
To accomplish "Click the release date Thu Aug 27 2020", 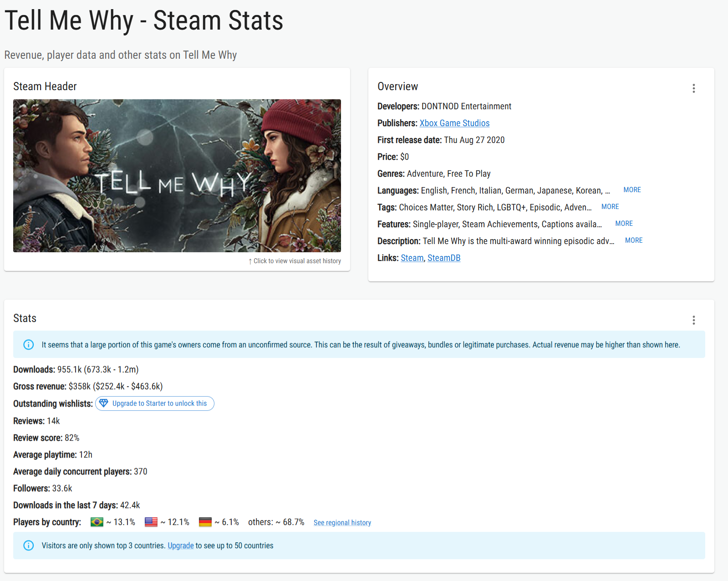I will [x=474, y=140].
